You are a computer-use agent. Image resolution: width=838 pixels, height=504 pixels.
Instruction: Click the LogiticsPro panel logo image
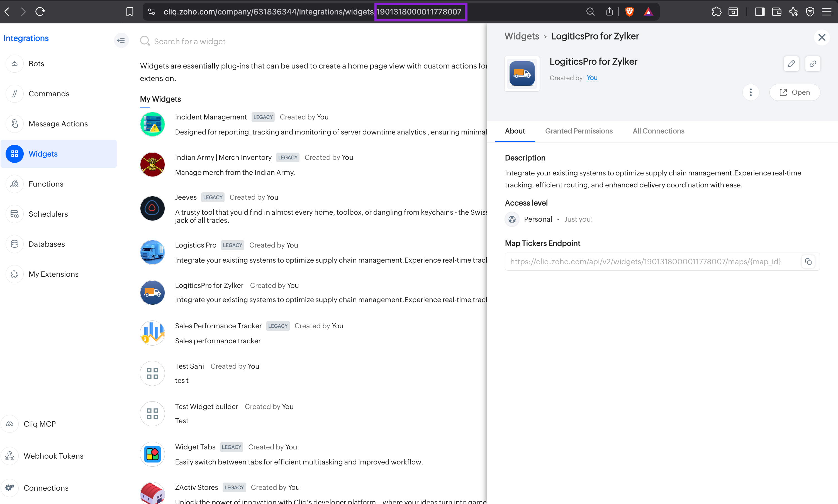[522, 73]
